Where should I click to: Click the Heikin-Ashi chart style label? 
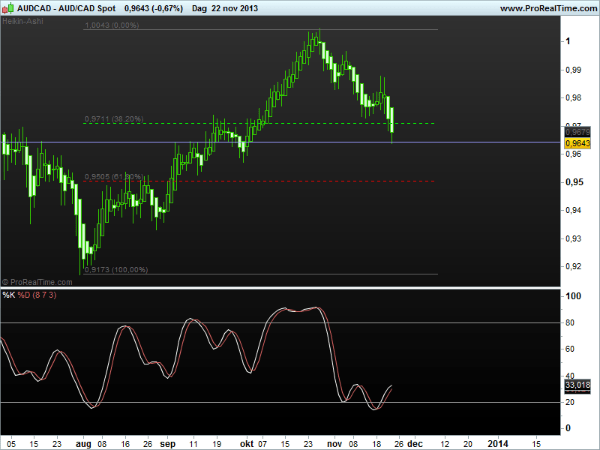click(23, 21)
